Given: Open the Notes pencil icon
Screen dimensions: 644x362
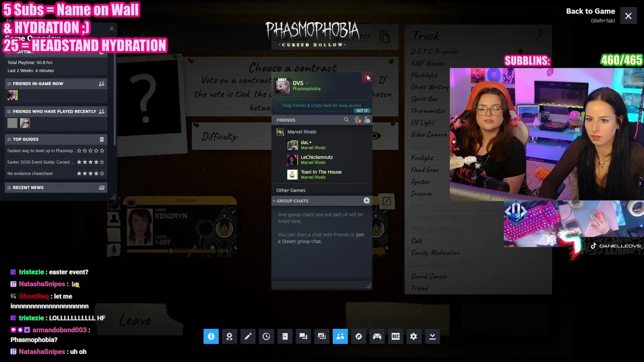Looking at the screenshot, I should point(248,336).
